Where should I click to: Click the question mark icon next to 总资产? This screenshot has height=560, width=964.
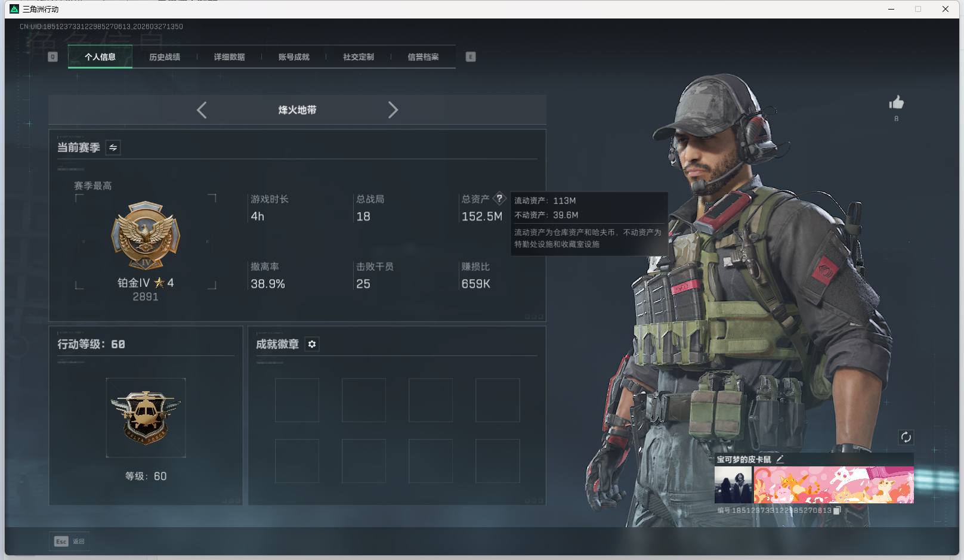click(499, 199)
